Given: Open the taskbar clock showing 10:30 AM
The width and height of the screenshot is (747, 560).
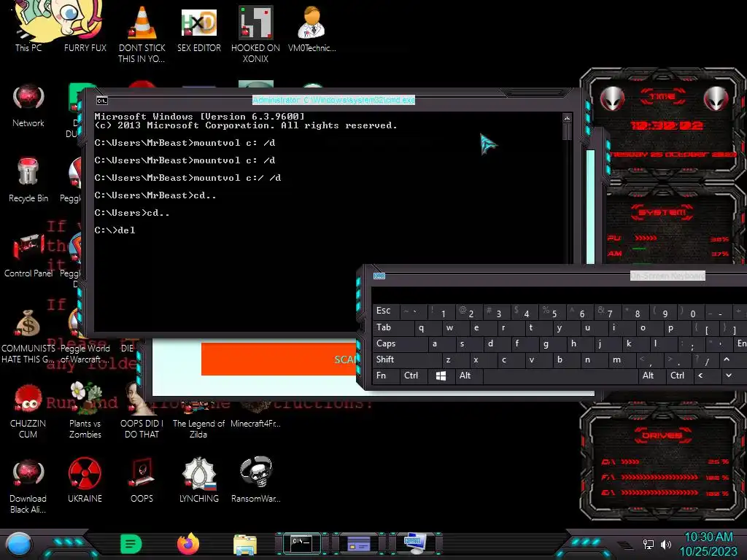Looking at the screenshot, I should coord(708,544).
